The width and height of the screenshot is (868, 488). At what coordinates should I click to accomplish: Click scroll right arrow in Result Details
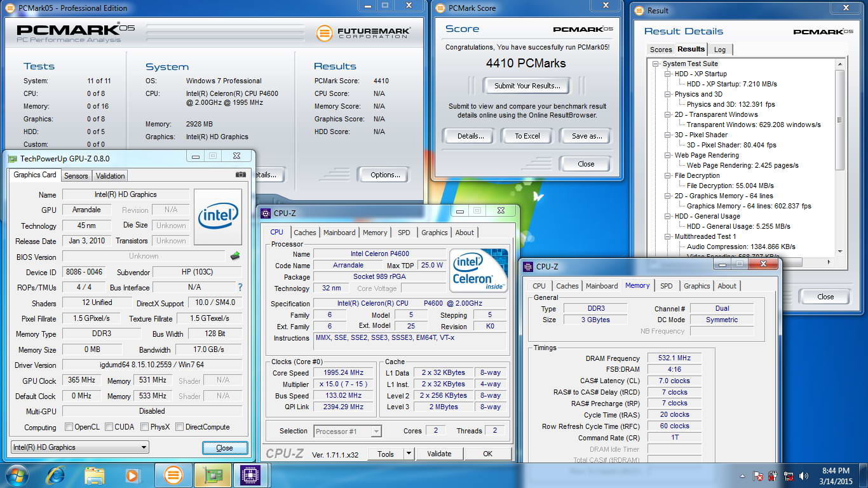point(829,262)
